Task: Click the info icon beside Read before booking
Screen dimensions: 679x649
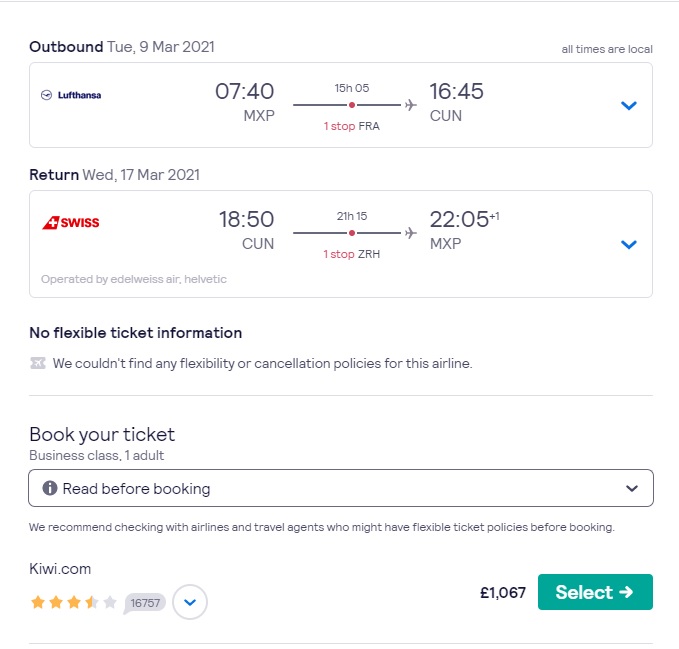Action: tap(50, 488)
